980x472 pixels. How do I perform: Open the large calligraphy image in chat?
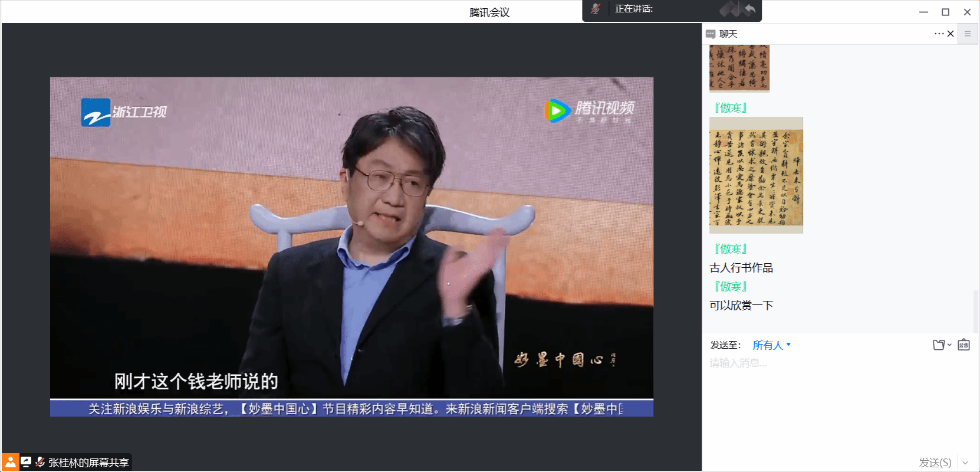click(x=756, y=175)
